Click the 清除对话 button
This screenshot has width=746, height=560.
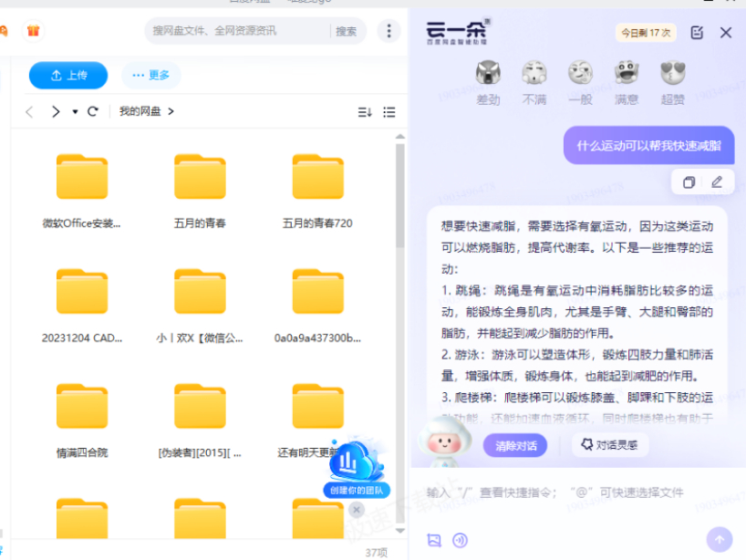(515, 445)
